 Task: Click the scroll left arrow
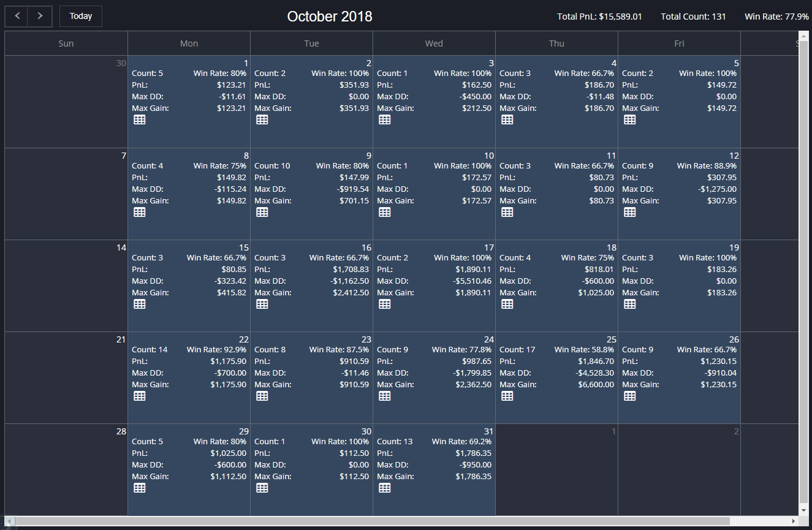pyautogui.click(x=10, y=521)
